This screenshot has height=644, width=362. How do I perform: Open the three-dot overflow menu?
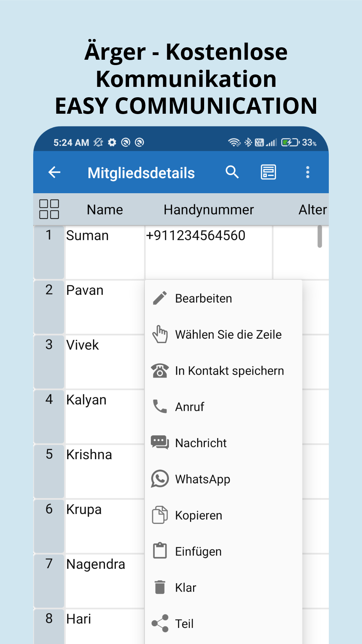(308, 172)
